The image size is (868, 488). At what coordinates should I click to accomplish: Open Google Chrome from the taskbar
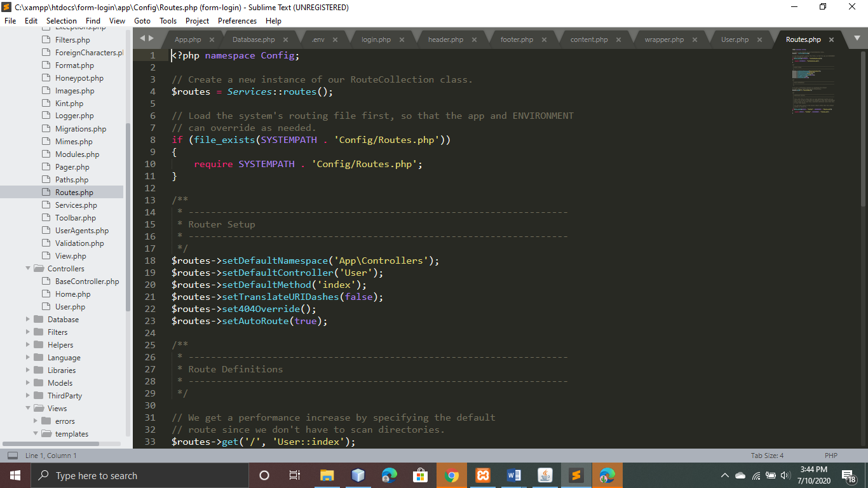[x=452, y=475]
